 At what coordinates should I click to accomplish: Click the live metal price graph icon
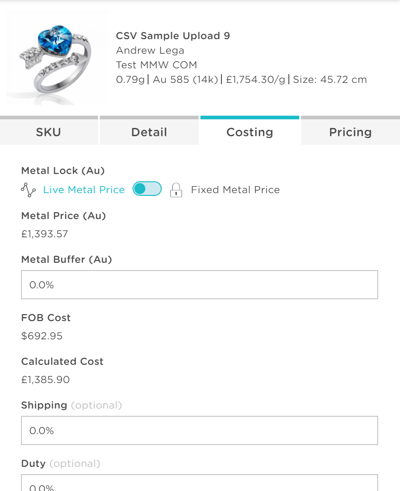[x=28, y=190]
